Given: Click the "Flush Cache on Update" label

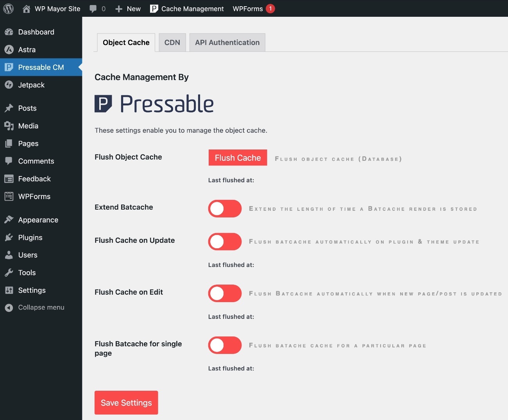Looking at the screenshot, I should (x=135, y=240).
